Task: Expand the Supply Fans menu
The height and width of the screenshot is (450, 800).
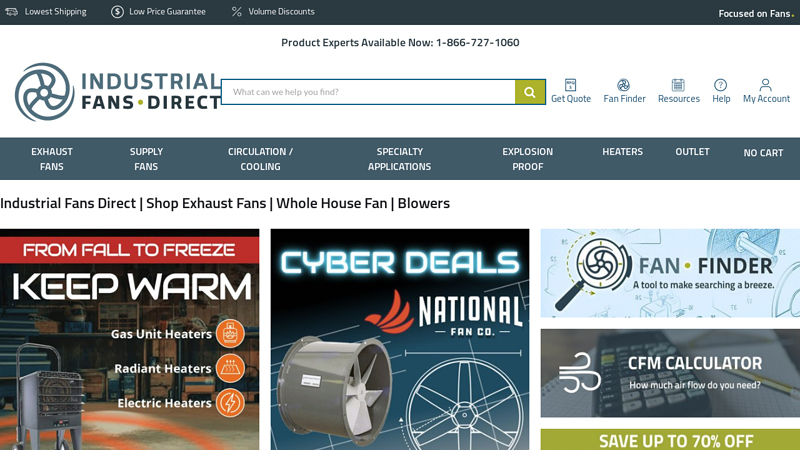Action: [x=146, y=159]
